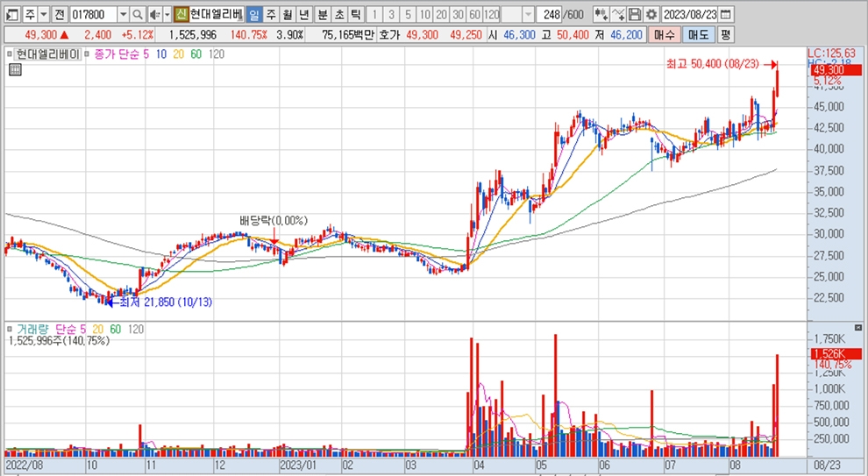Click the add line indicator icon

(617, 15)
